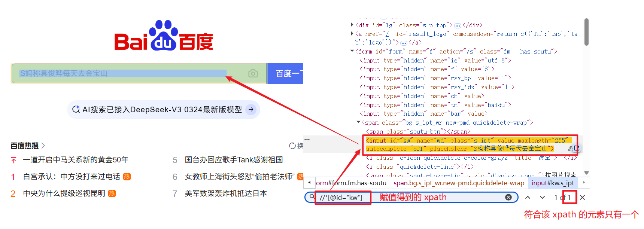The image size is (644, 229).
Task: Click chevron next to 百度热搜
Action: coord(43,146)
